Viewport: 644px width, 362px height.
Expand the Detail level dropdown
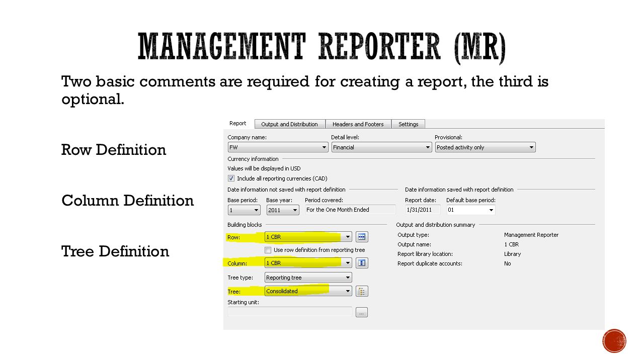coord(381,147)
